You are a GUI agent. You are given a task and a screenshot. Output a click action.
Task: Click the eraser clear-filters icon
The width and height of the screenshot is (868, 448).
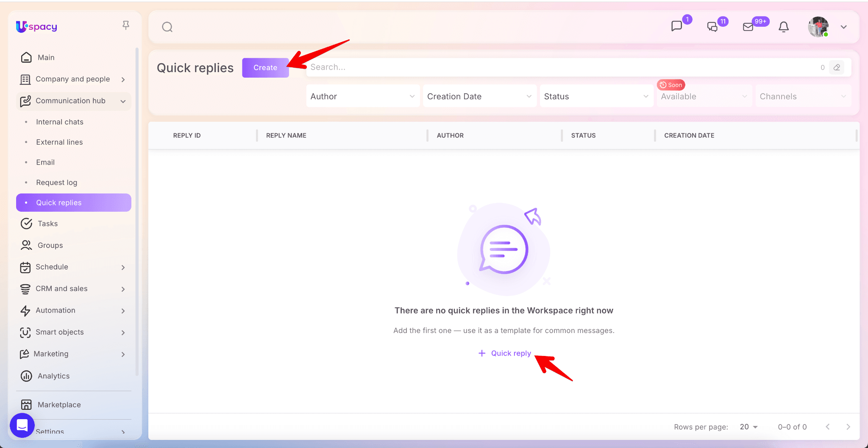(x=837, y=67)
